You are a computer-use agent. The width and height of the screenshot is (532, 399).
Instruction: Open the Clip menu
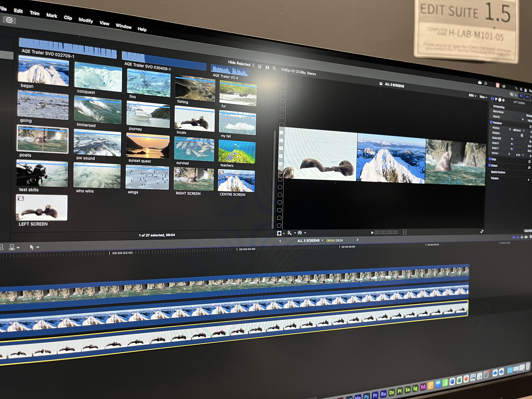click(x=68, y=18)
